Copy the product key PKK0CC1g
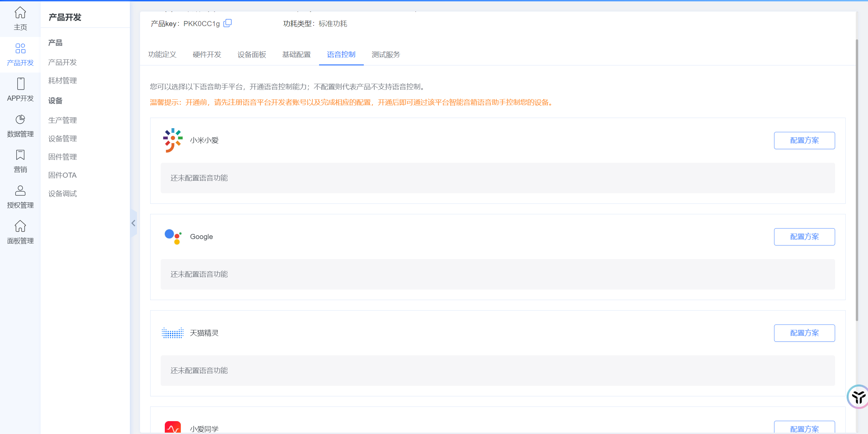The image size is (868, 434). tap(228, 23)
